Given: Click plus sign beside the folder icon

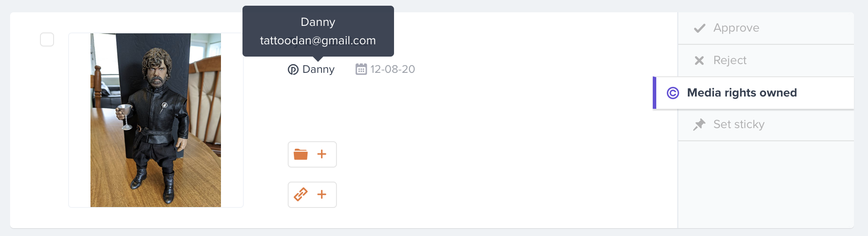Looking at the screenshot, I should point(322,154).
